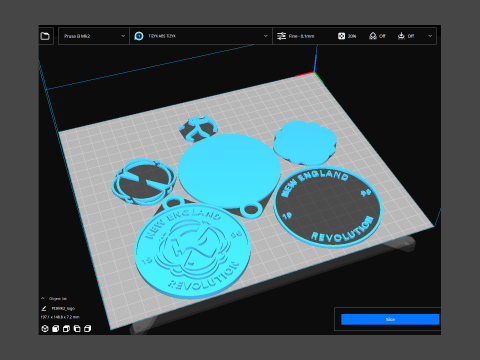Click the model dimensions text
Image resolution: width=480 pixels, height=360 pixels.
click(x=60, y=317)
